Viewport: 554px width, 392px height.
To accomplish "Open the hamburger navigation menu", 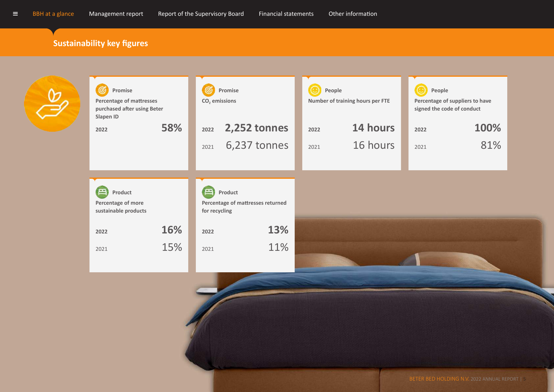I will point(15,14).
